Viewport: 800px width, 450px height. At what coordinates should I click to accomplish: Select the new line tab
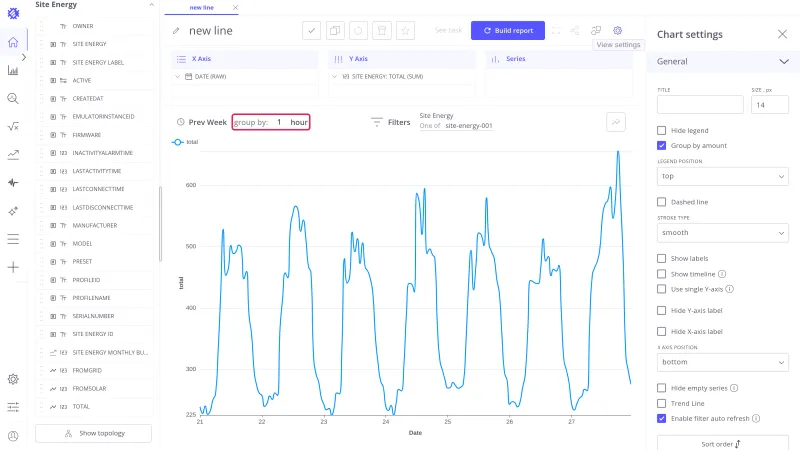(x=202, y=8)
